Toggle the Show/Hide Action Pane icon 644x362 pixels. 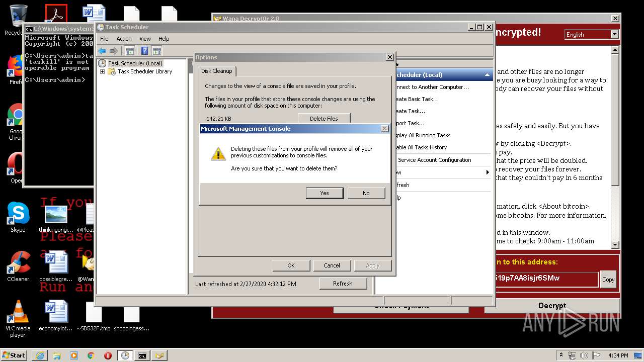coord(157,51)
